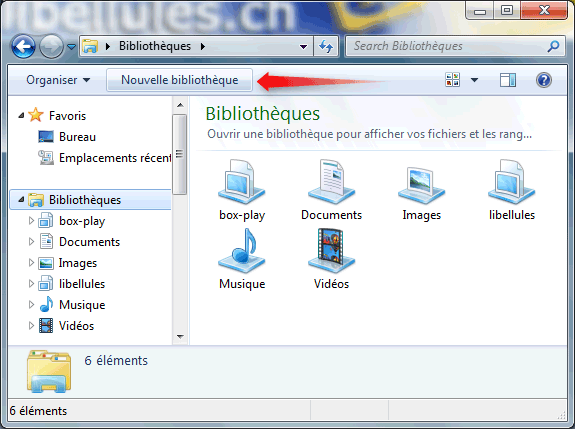This screenshot has width=575, height=429.
Task: Open Emplacements récents in Favoris
Action: [115, 158]
